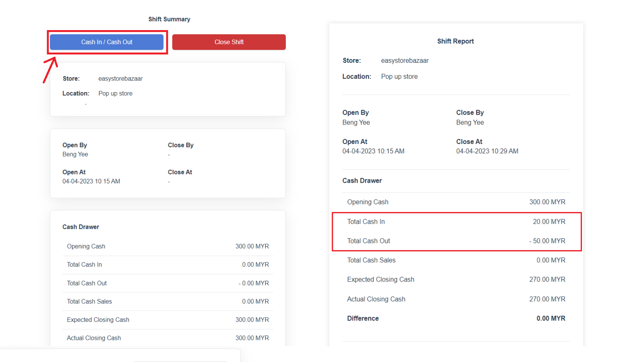Screen dimensions: 644x362
Task: Select the Shift Report heading
Action: pos(456,41)
